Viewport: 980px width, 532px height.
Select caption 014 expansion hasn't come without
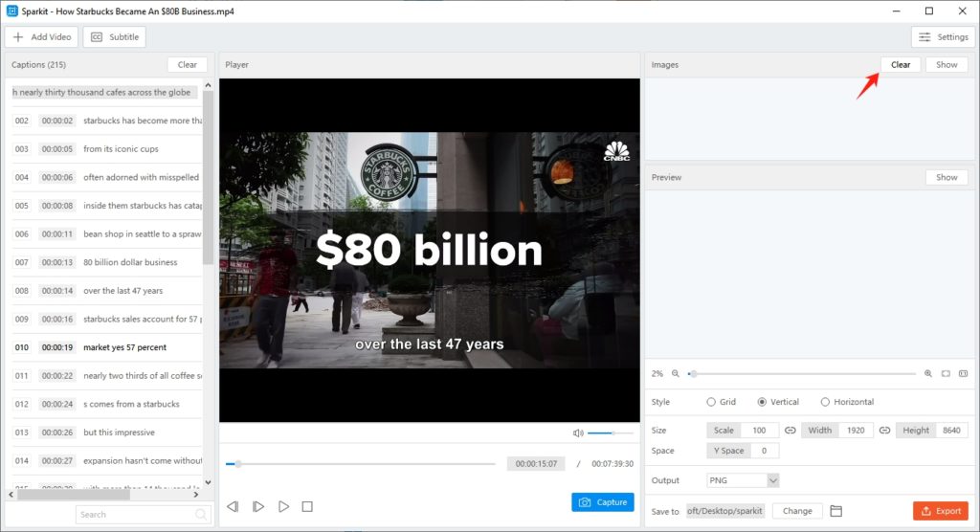coord(107,461)
